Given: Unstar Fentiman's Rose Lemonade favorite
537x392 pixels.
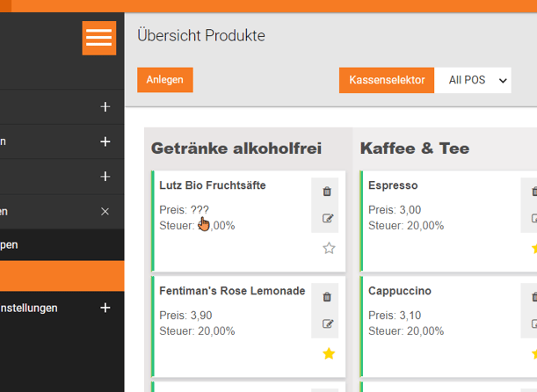Looking at the screenshot, I should [329, 353].
